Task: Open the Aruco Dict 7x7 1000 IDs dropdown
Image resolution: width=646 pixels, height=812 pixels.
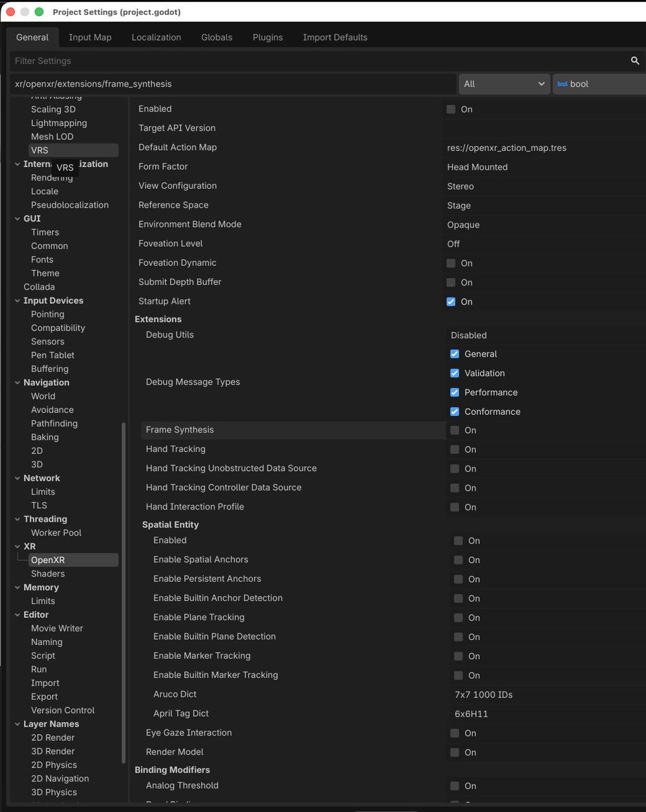Action: click(x=548, y=695)
